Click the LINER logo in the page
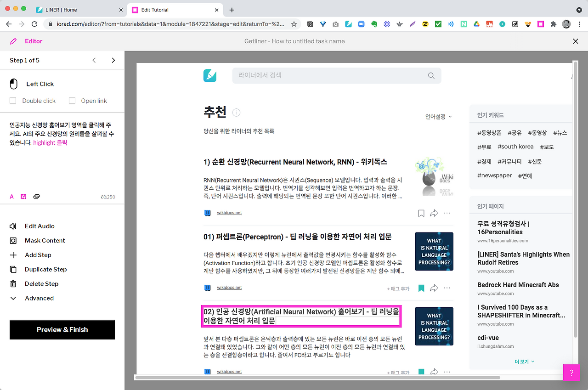The width and height of the screenshot is (588, 390). point(210,76)
